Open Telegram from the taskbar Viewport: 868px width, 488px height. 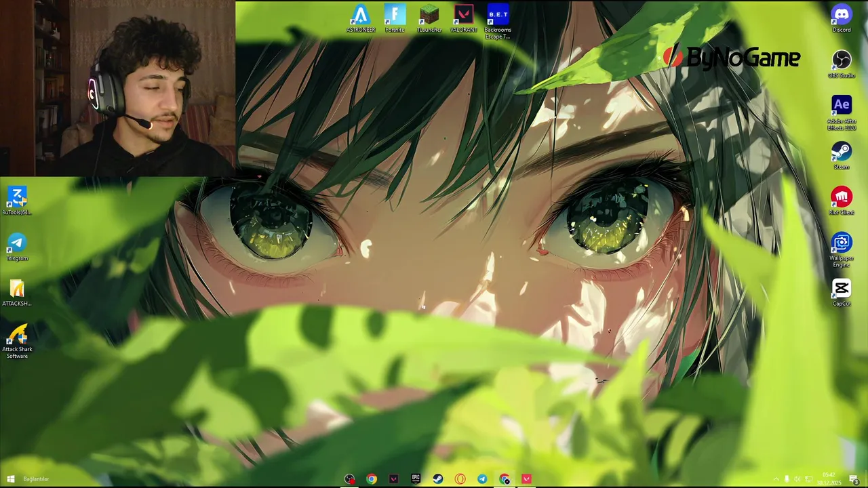[x=482, y=479]
